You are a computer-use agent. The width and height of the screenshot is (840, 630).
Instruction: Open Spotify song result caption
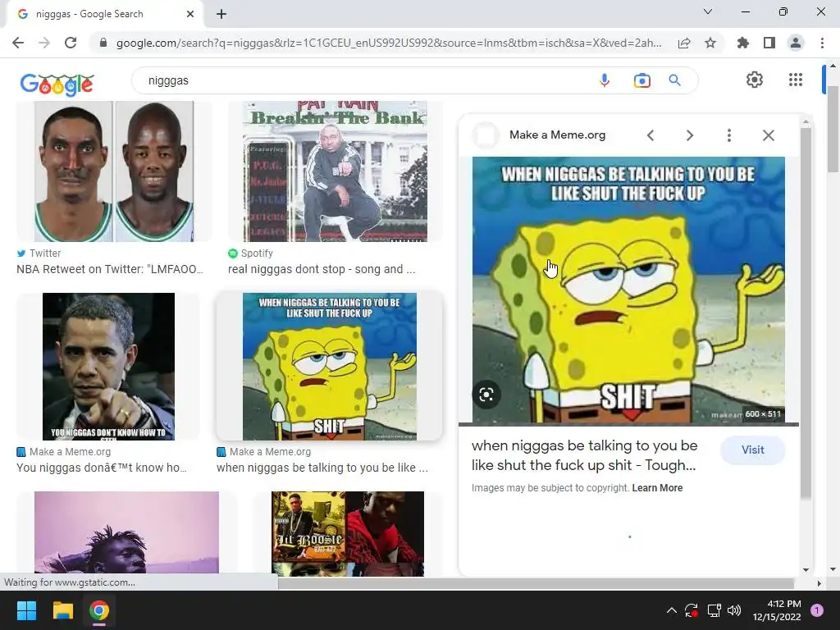coord(322,269)
